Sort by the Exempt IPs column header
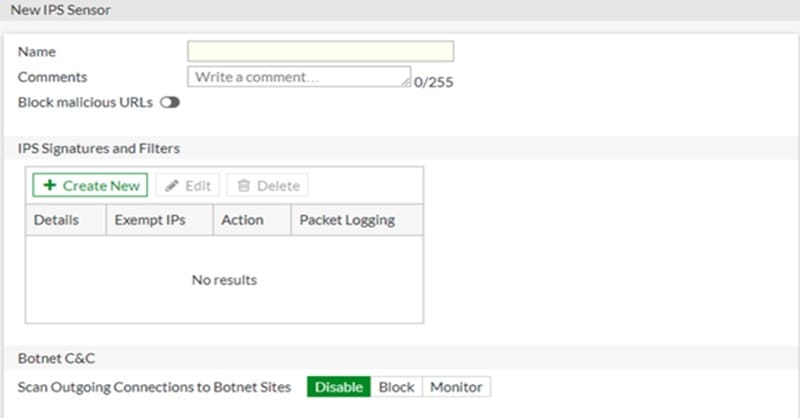 click(160, 220)
